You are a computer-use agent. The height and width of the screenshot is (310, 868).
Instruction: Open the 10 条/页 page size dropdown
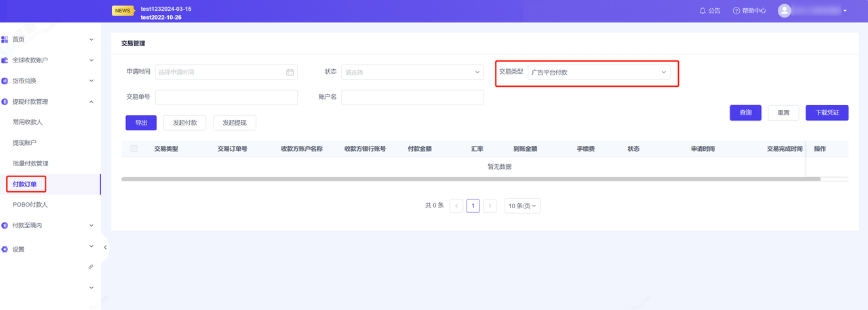click(522, 206)
